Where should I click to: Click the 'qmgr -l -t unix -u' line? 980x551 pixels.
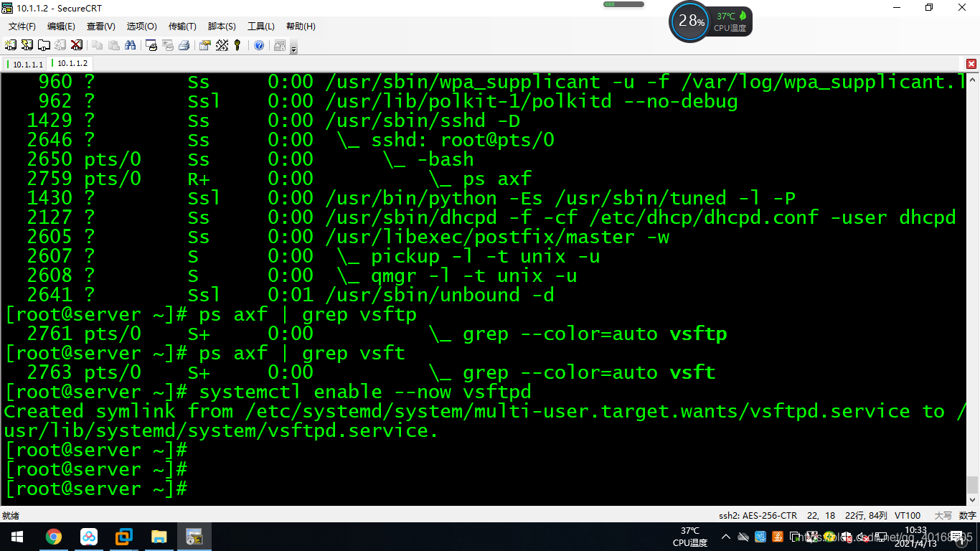[474, 275]
